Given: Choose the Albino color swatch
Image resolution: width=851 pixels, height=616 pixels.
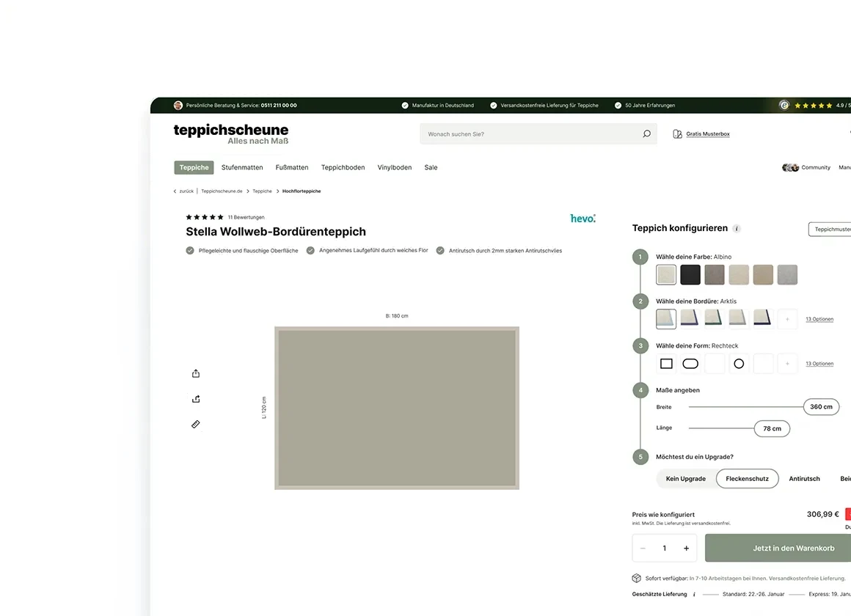Looking at the screenshot, I should tap(666, 274).
